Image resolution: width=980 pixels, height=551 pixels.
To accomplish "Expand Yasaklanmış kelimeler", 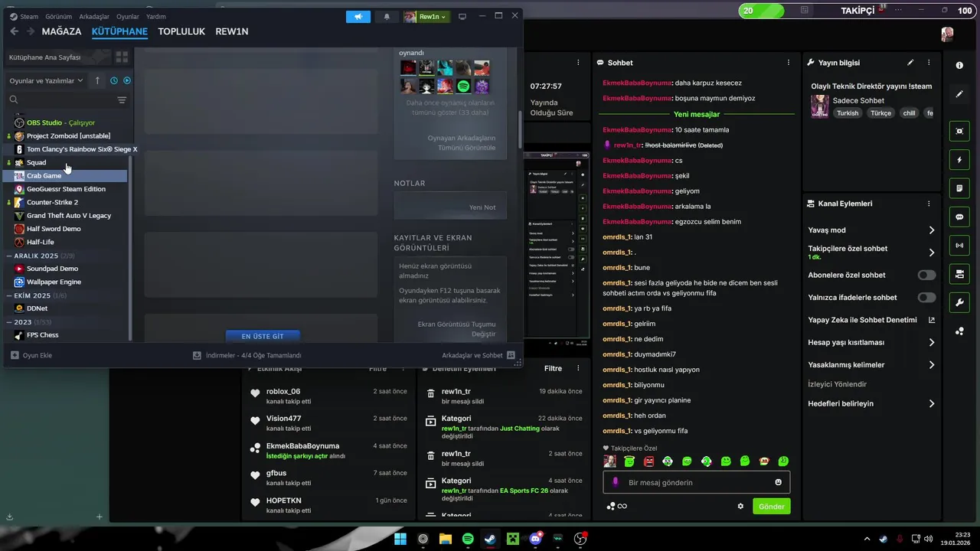I will coord(871,364).
